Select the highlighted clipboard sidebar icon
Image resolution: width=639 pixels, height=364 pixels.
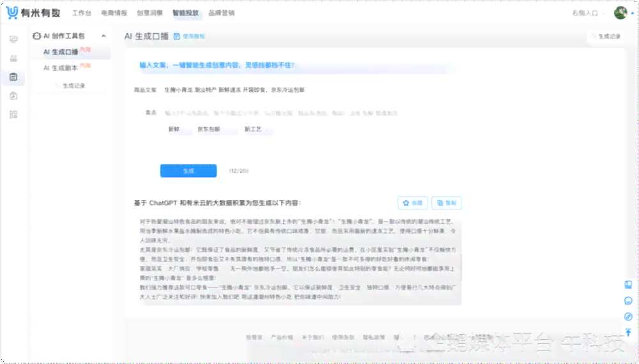[x=13, y=77]
